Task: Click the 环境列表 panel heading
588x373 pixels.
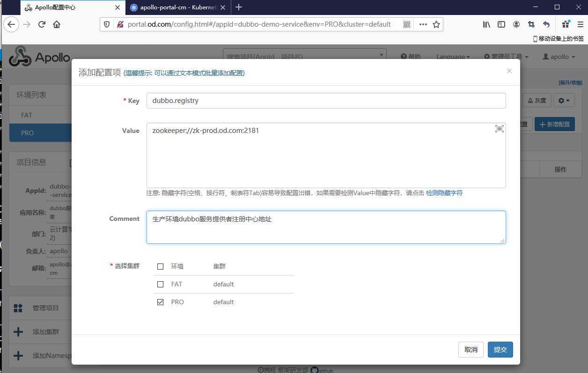Action: tap(31, 95)
